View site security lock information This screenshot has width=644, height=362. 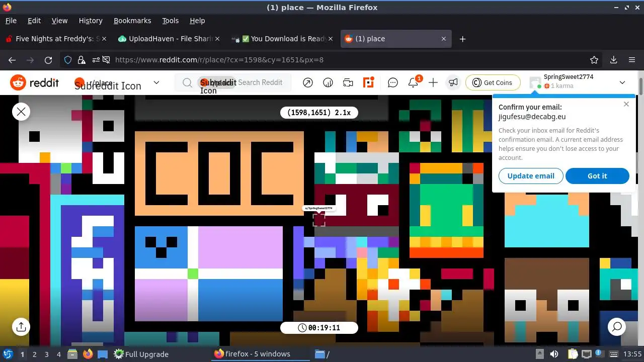tap(81, 60)
